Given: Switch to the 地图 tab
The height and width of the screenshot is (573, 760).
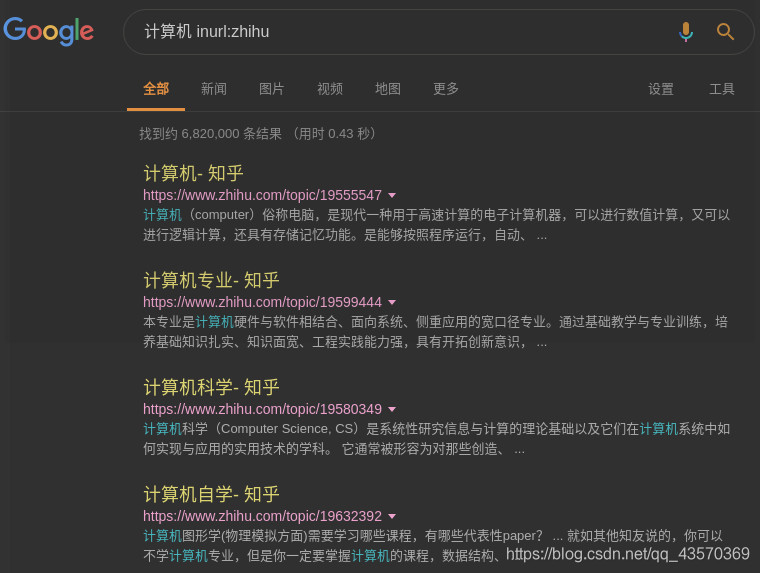Looking at the screenshot, I should coord(388,89).
